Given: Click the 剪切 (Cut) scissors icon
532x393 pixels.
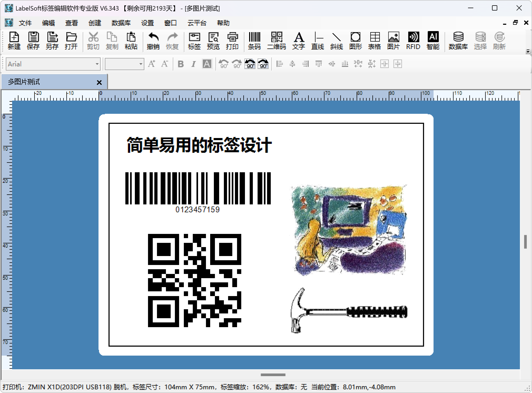Looking at the screenshot, I should pos(93,41).
